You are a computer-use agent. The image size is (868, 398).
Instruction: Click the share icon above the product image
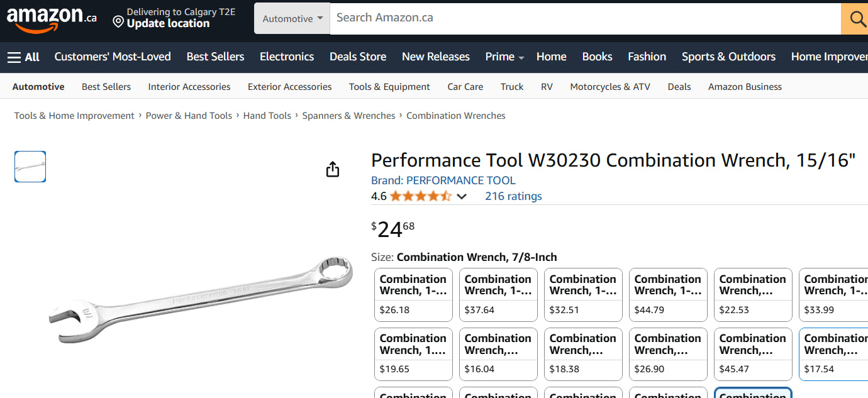(333, 169)
